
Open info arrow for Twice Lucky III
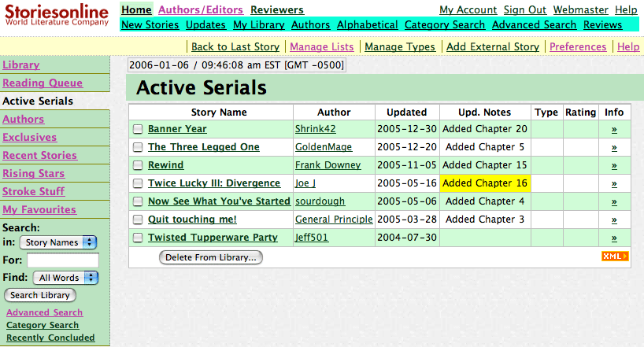614,183
